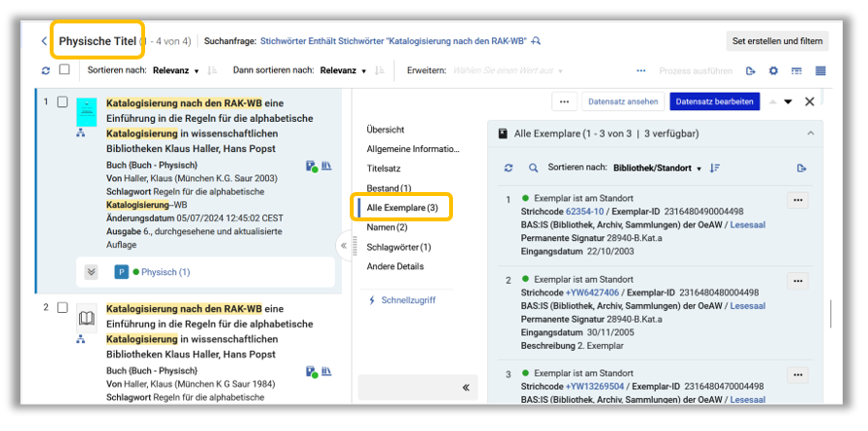Open the settings gear in results toolbar
This screenshot has height=431, width=868.
tap(774, 70)
